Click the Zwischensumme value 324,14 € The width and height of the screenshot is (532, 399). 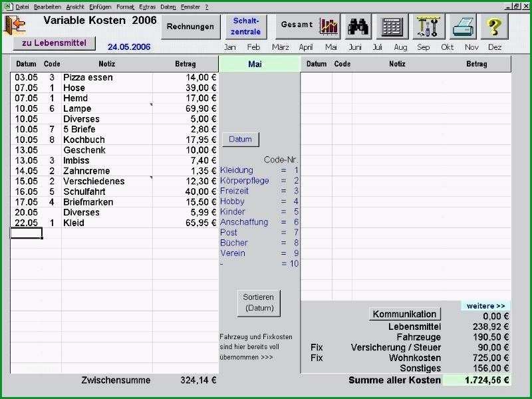[198, 380]
